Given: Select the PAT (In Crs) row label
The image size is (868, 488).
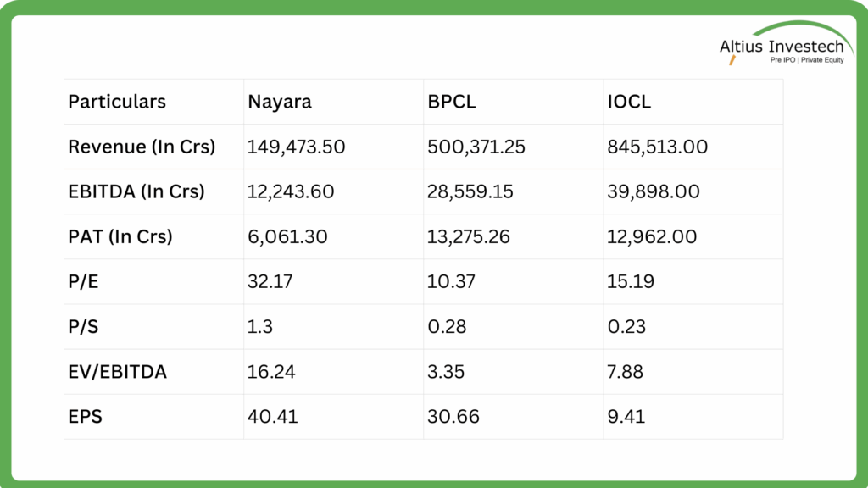Looking at the screenshot, I should pos(120,236).
